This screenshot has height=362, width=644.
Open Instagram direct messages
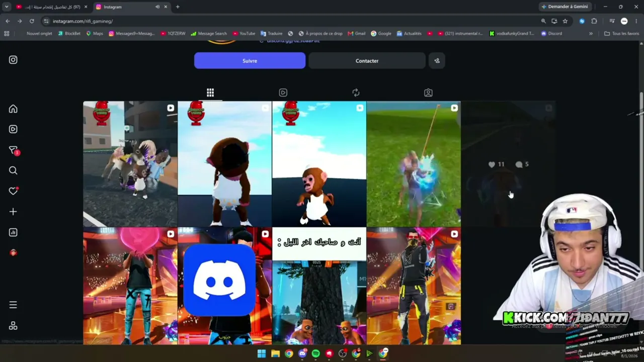click(x=13, y=150)
